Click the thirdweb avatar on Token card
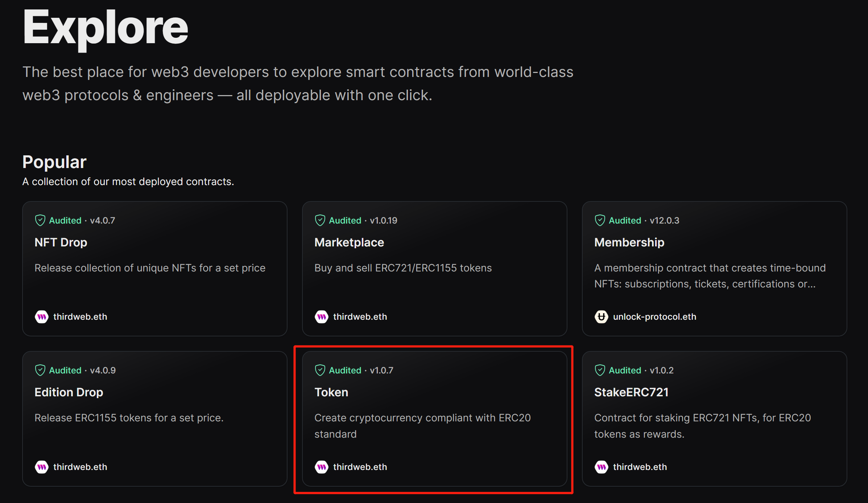Screen dimensions: 868x503 click(321, 467)
